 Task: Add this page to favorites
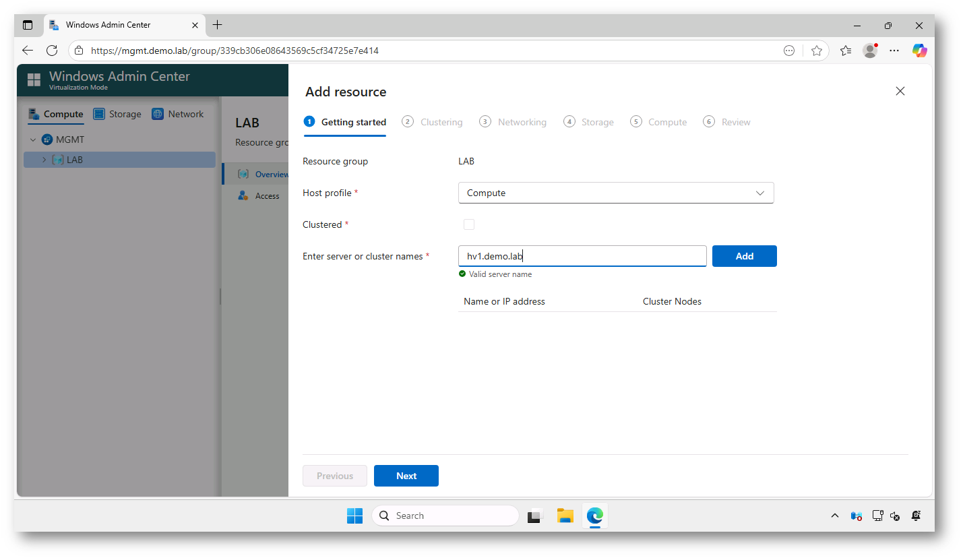tap(817, 51)
